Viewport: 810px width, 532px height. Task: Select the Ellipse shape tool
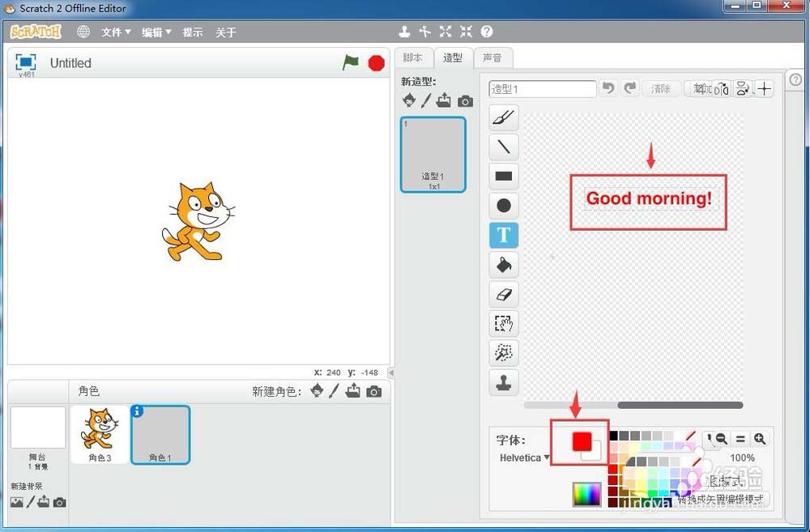(x=504, y=206)
